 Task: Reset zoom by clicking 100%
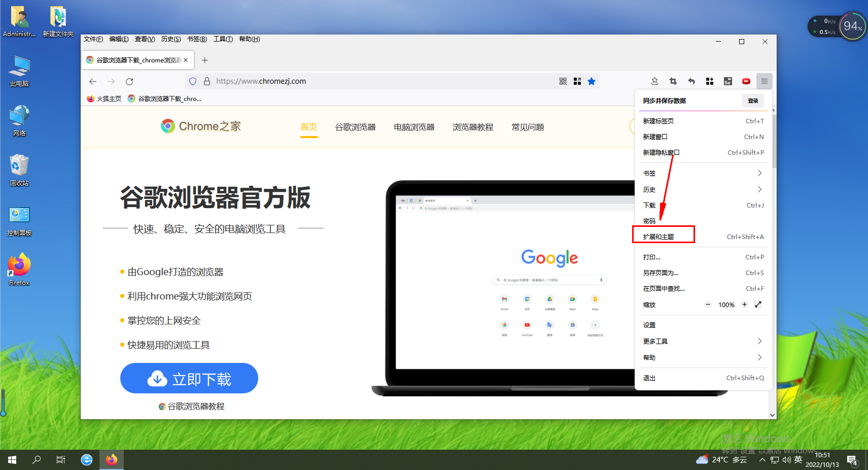click(726, 305)
